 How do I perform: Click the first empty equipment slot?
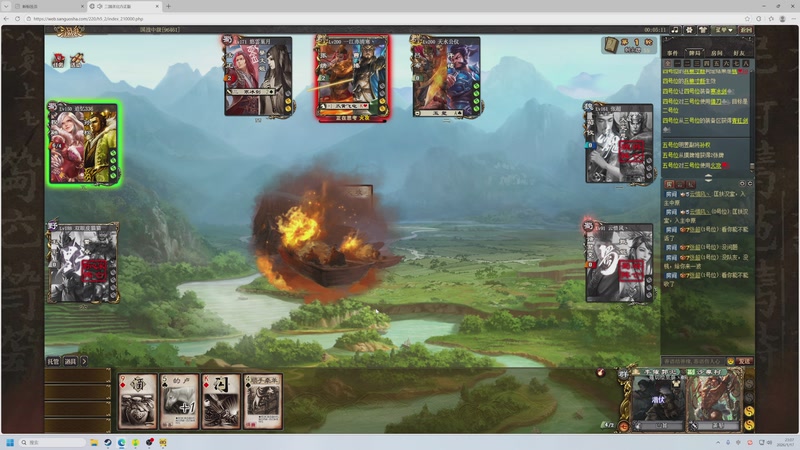coord(78,376)
